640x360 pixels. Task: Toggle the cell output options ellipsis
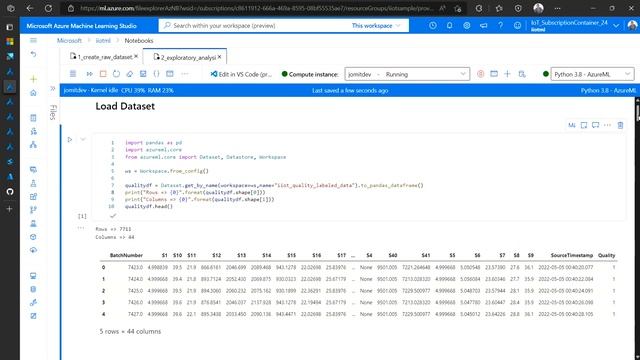(81, 228)
